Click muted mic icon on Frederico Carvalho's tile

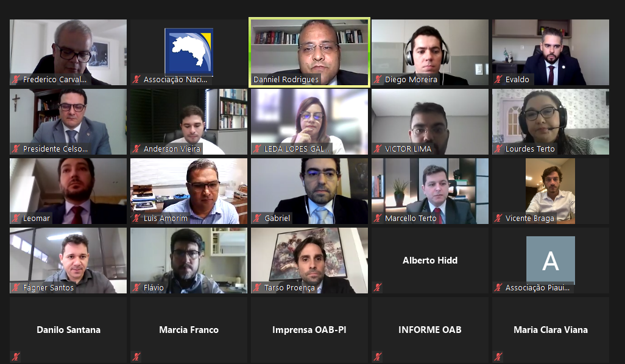(x=16, y=79)
